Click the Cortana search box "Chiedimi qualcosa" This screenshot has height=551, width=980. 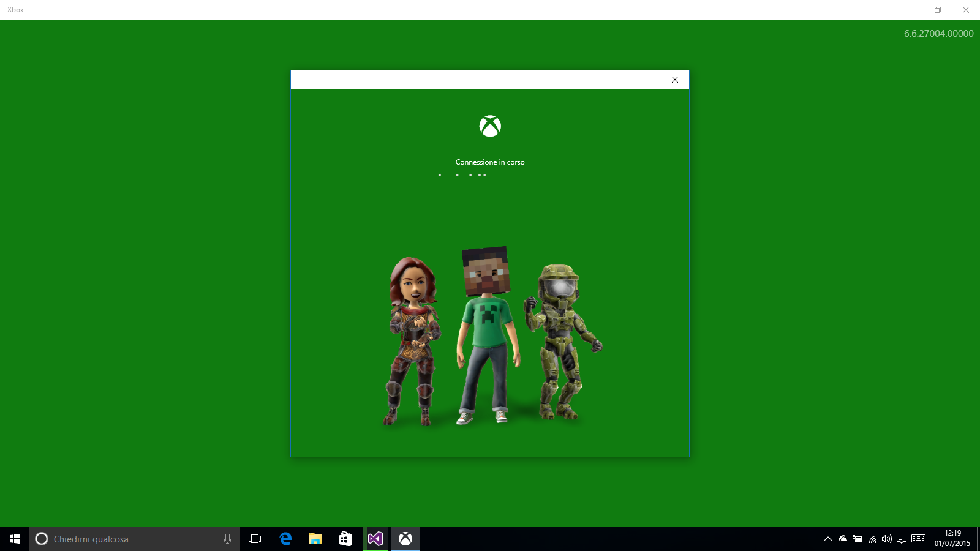(135, 539)
